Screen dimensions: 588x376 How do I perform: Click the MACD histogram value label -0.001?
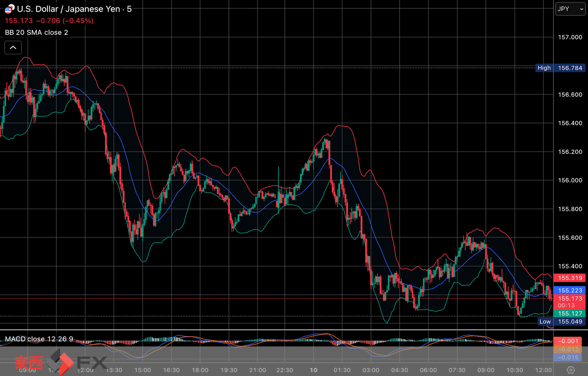click(x=569, y=341)
